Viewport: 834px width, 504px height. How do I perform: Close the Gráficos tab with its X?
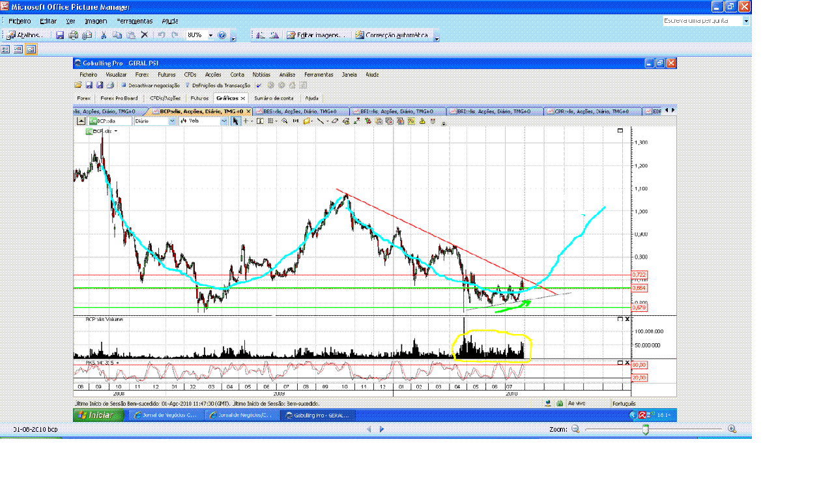click(x=242, y=98)
